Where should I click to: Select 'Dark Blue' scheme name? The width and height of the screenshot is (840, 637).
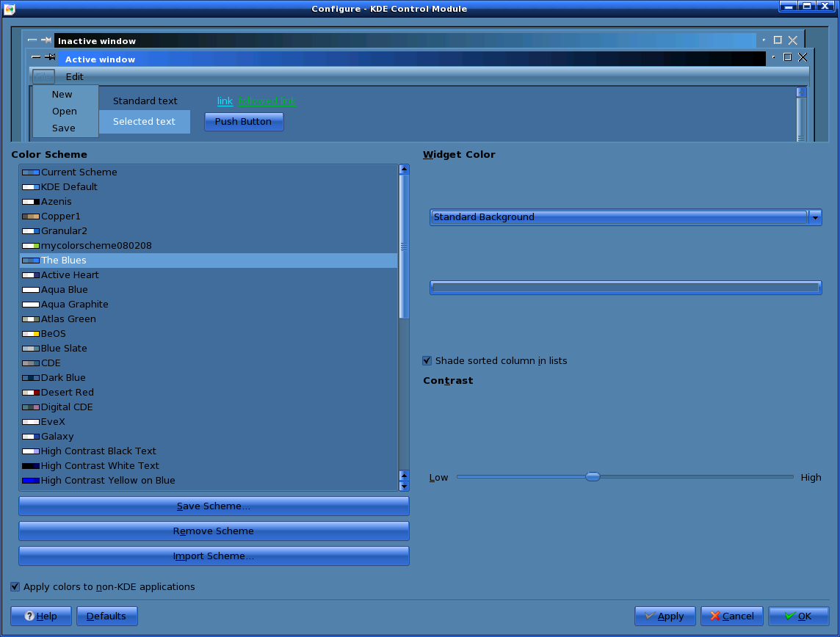pyautogui.click(x=63, y=377)
